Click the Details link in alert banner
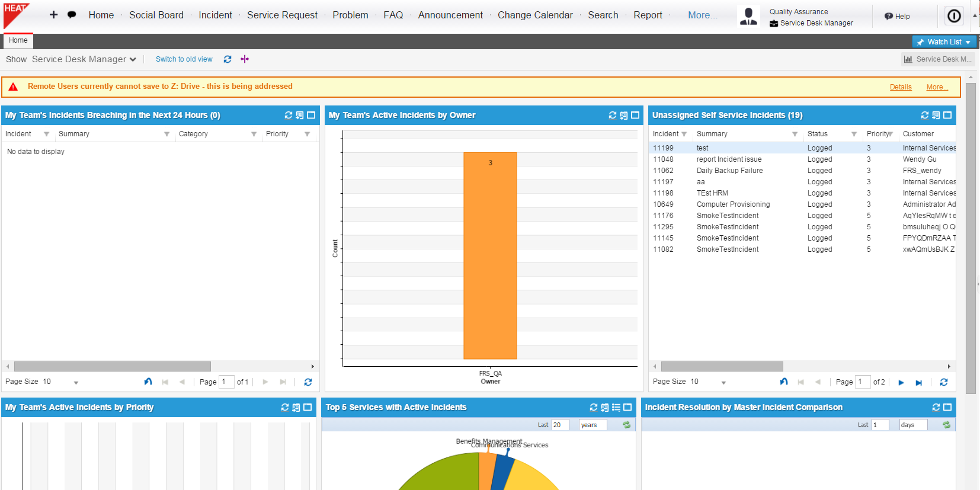The height and width of the screenshot is (490, 980). click(x=900, y=87)
